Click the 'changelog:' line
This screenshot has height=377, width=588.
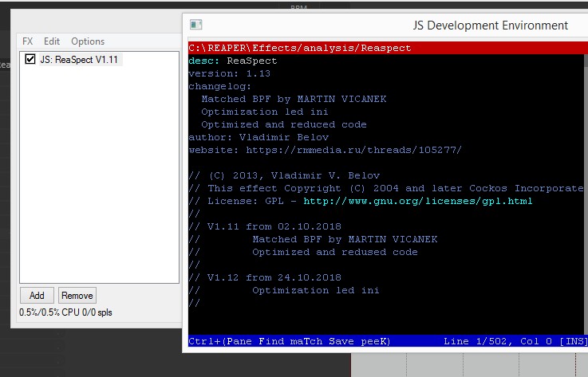219,86
